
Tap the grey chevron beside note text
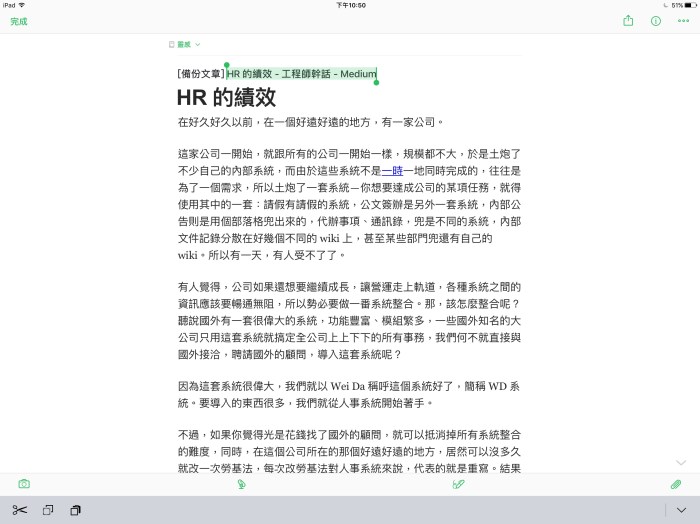click(681, 462)
